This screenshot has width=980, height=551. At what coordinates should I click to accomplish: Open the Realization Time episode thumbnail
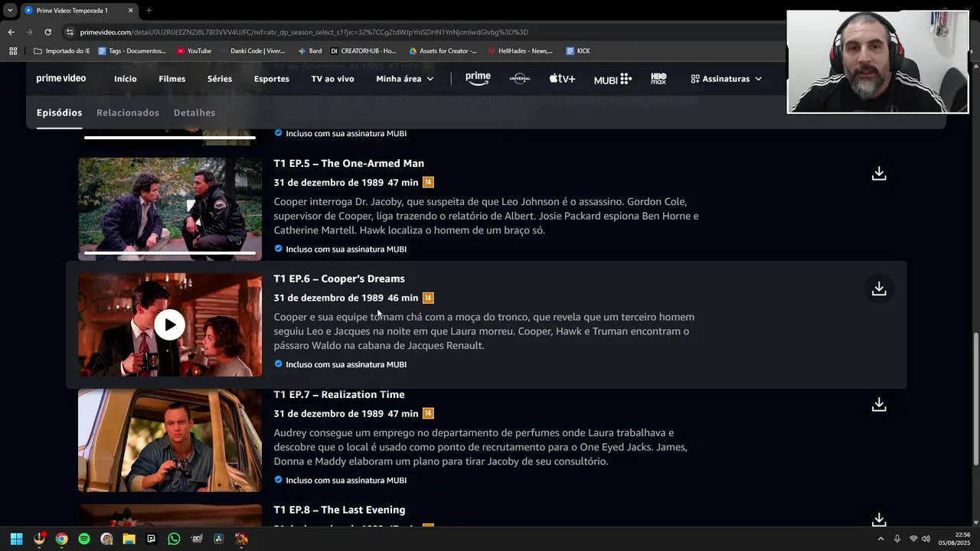[x=170, y=440]
